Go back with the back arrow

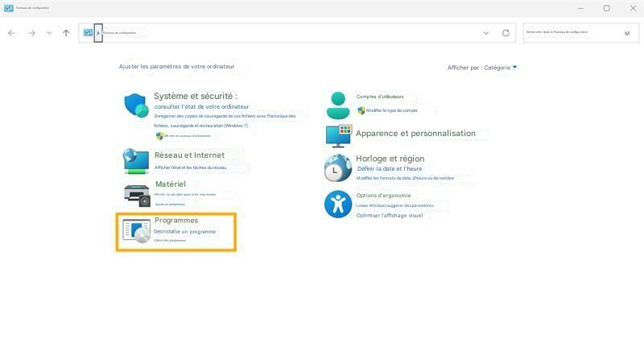tap(11, 33)
